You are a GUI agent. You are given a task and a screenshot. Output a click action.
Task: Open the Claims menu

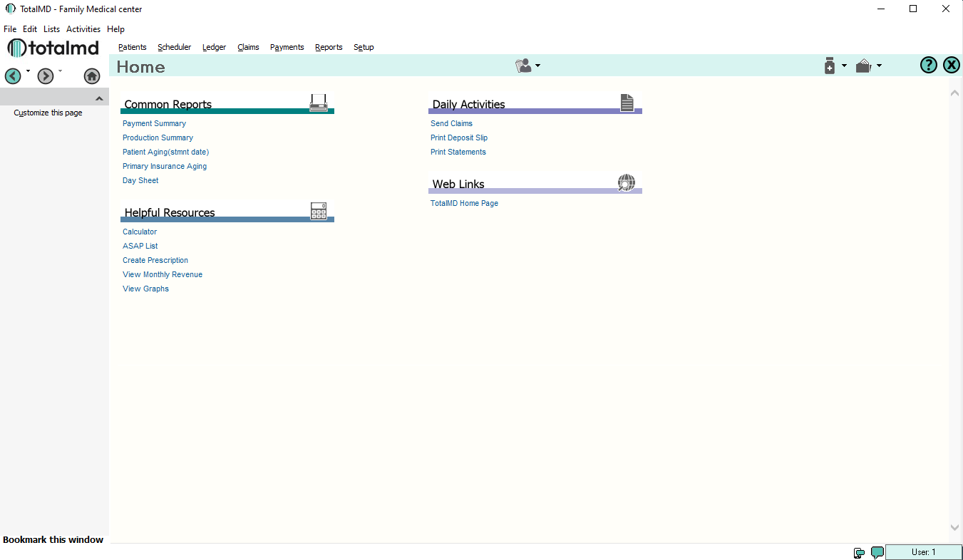tap(249, 47)
